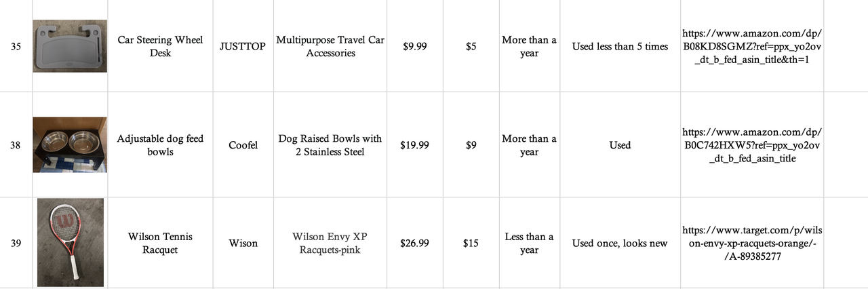The width and height of the screenshot is (868, 289).
Task: Open the Amazon link for B08KD8SGMZ
Action: [752, 47]
